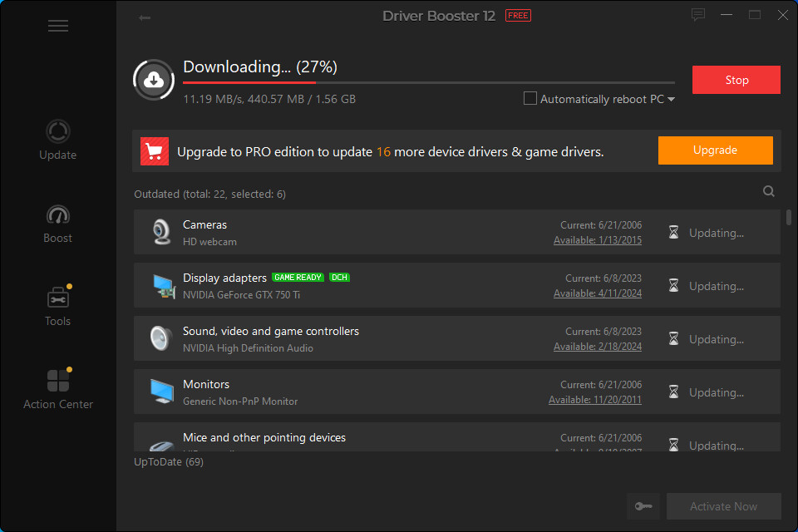Image resolution: width=798 pixels, height=532 pixels.
Task: Search outdated drivers with magnifier icon
Action: tap(768, 191)
